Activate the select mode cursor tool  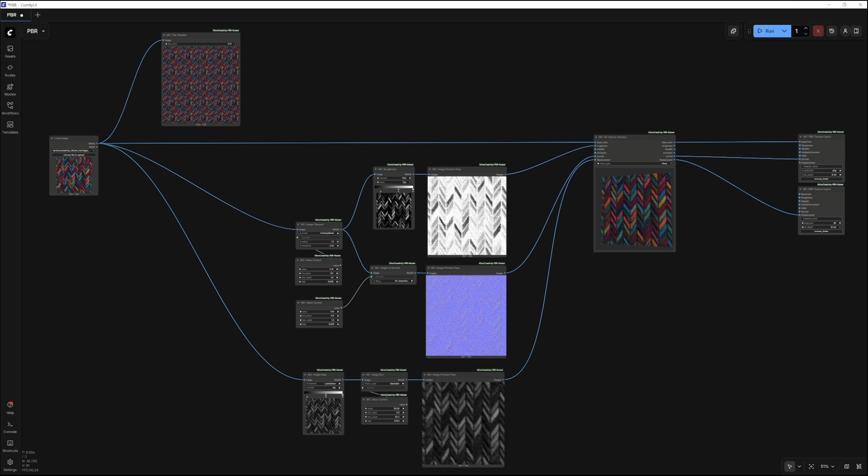789,466
